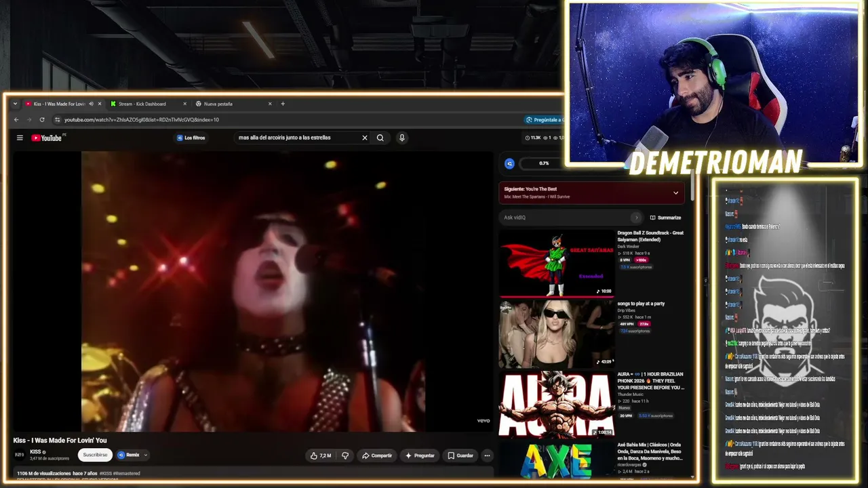This screenshot has height=488, width=868.
Task: Close the Kiss YouTube tab
Action: pos(100,104)
